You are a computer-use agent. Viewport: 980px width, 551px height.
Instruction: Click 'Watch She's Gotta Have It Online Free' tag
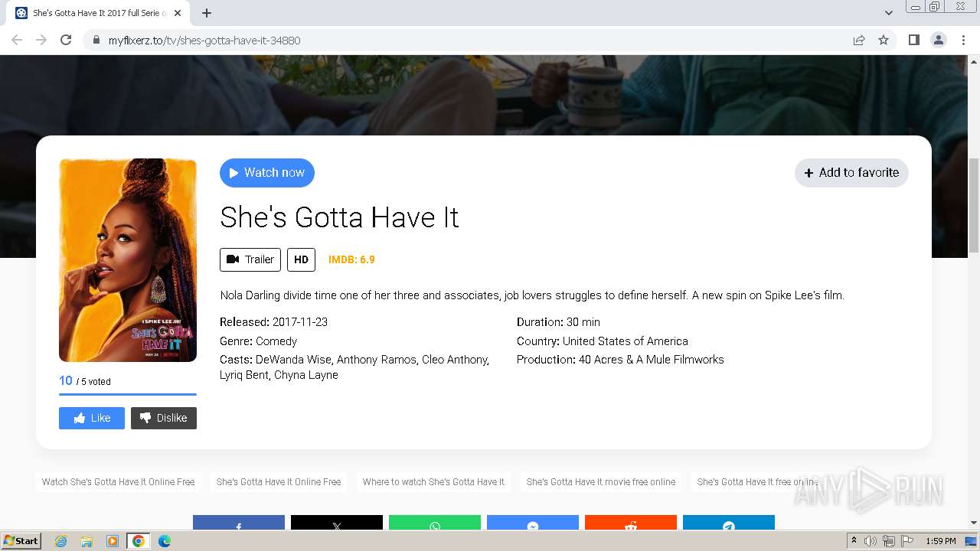pos(118,482)
